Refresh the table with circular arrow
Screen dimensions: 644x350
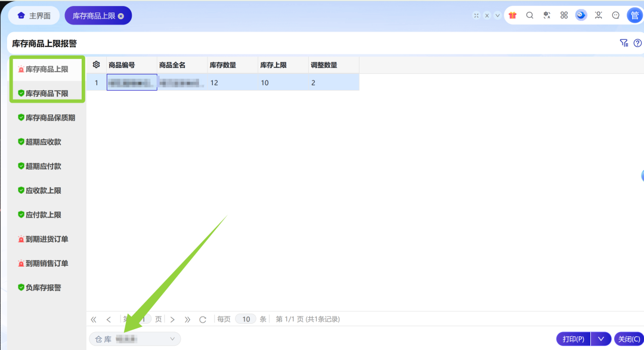click(x=203, y=320)
